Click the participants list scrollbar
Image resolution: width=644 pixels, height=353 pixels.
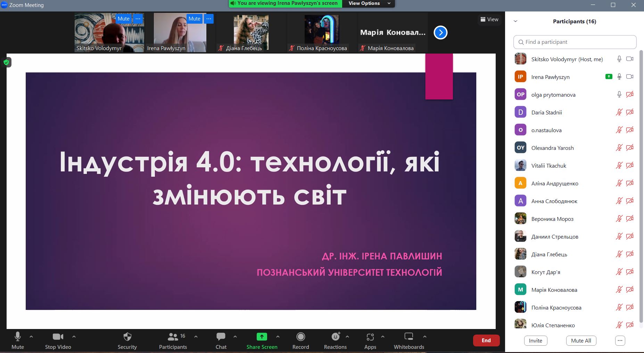[x=641, y=174]
